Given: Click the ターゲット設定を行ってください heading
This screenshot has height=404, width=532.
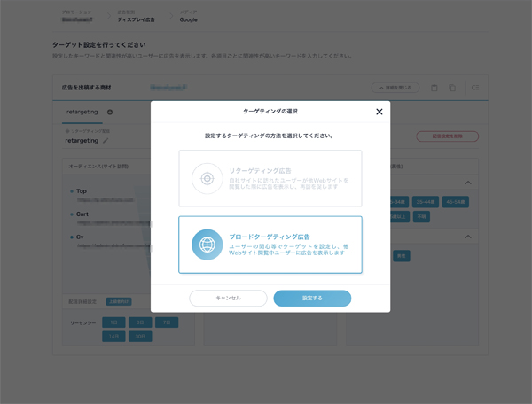Looking at the screenshot, I should (99, 44).
